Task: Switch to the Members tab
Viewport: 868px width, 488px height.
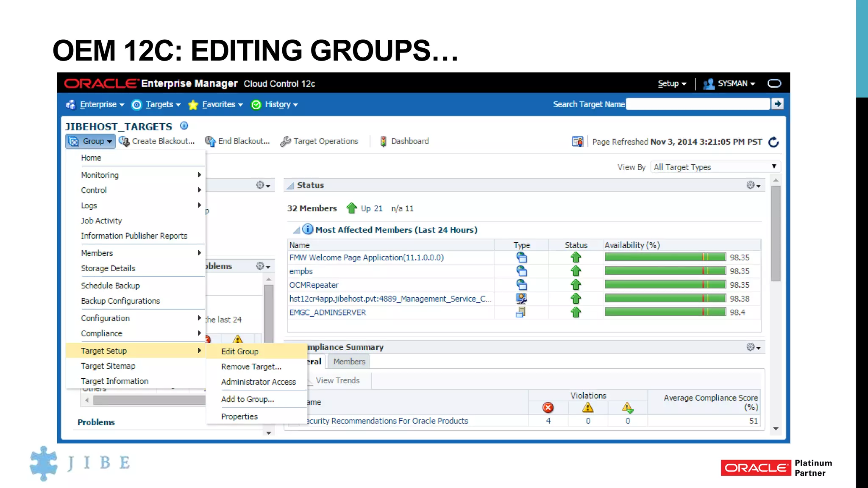Action: coord(349,361)
